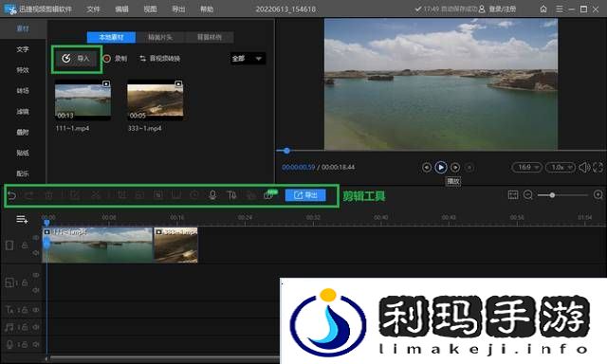The width and height of the screenshot is (607, 364).
Task: Open the 素材 sidebar section
Action: tap(23, 28)
